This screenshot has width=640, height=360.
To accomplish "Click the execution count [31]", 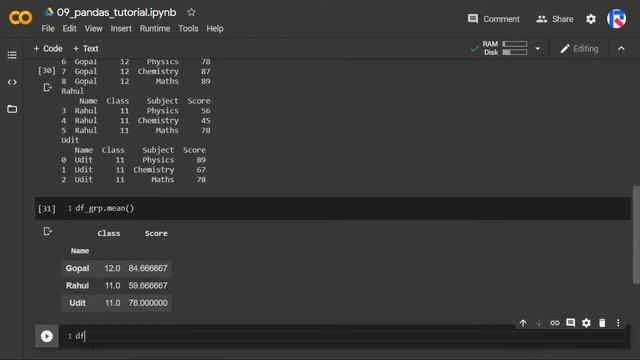I will tap(47, 209).
